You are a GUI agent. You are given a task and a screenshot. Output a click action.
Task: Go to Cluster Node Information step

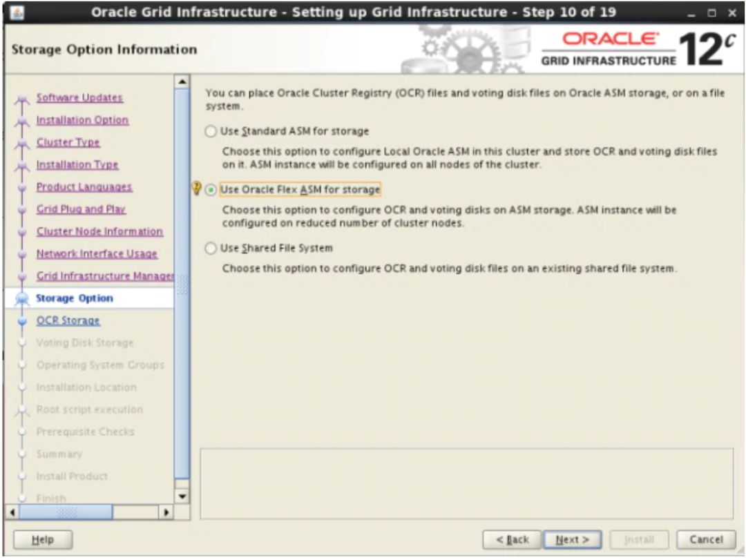click(99, 231)
